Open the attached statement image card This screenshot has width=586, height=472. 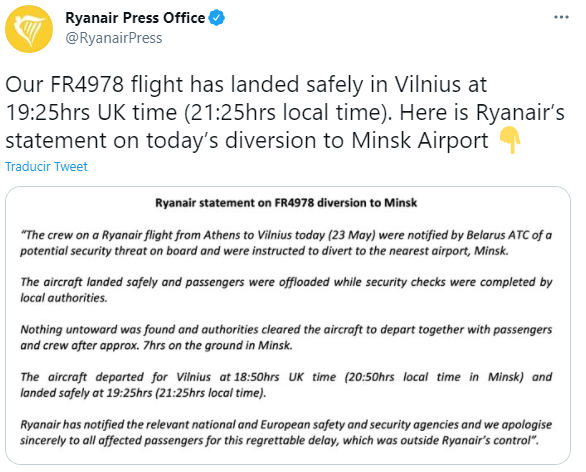pos(288,326)
